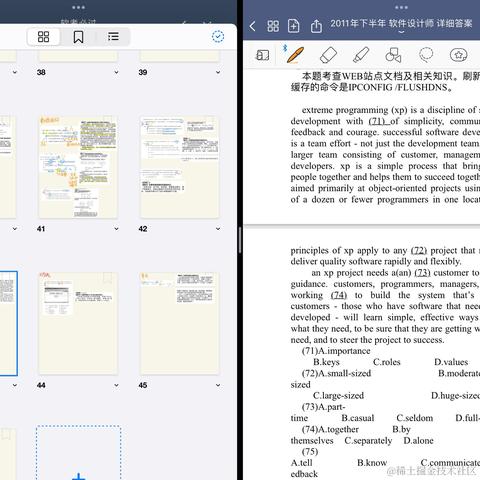Open page 42 thumbnail

point(180,167)
